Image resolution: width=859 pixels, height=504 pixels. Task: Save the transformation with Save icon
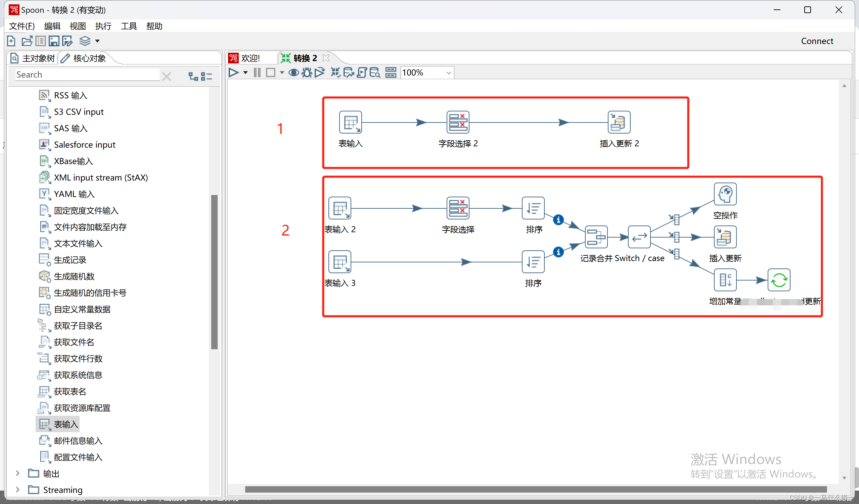[54, 41]
